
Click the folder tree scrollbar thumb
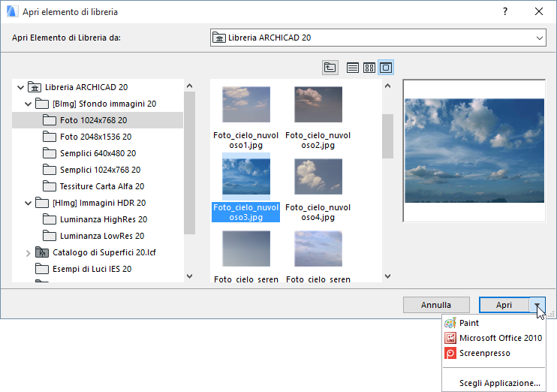[x=190, y=163]
